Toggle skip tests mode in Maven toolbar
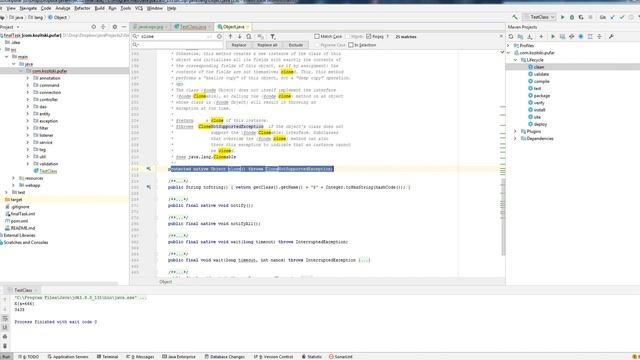 pyautogui.click(x=581, y=36)
